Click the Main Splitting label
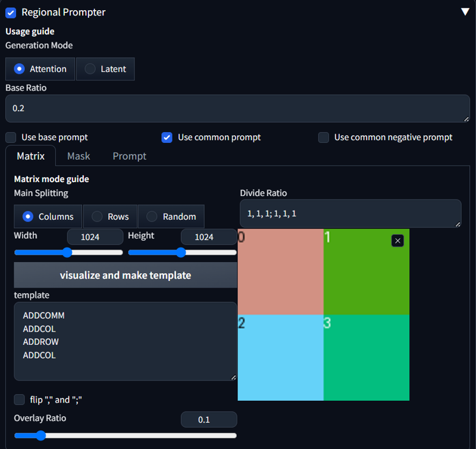 pos(41,193)
